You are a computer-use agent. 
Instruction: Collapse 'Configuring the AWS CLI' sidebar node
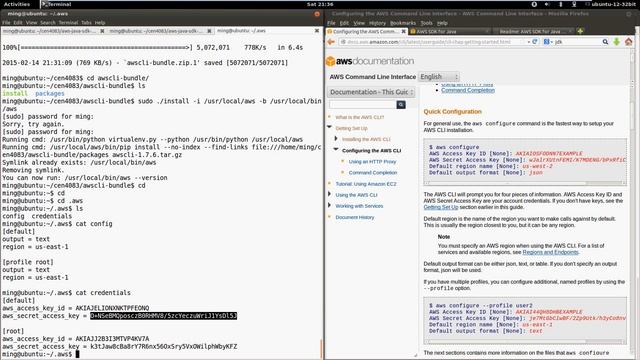point(336,150)
